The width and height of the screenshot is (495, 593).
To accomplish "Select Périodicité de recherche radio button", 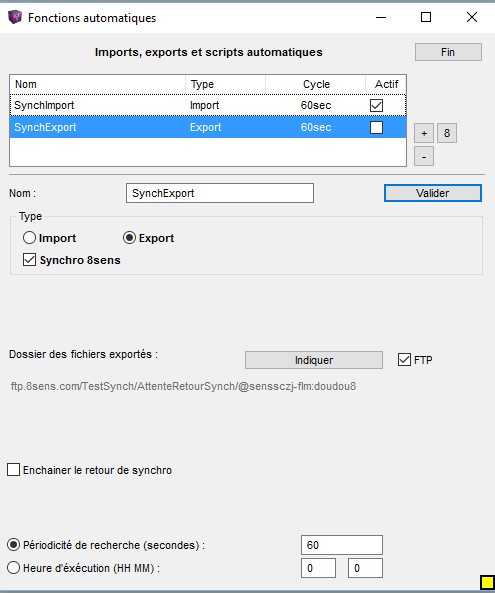I will pyautogui.click(x=14, y=545).
